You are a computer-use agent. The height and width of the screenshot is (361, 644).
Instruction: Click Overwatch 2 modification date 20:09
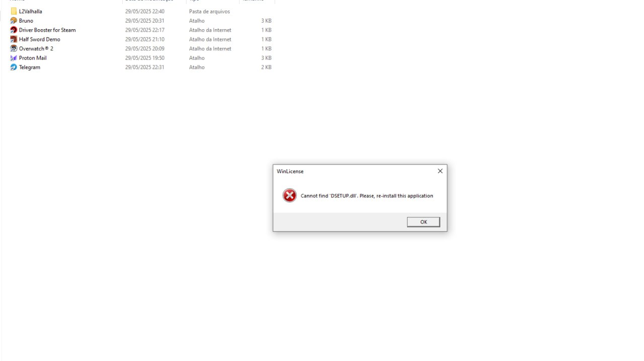coord(145,49)
